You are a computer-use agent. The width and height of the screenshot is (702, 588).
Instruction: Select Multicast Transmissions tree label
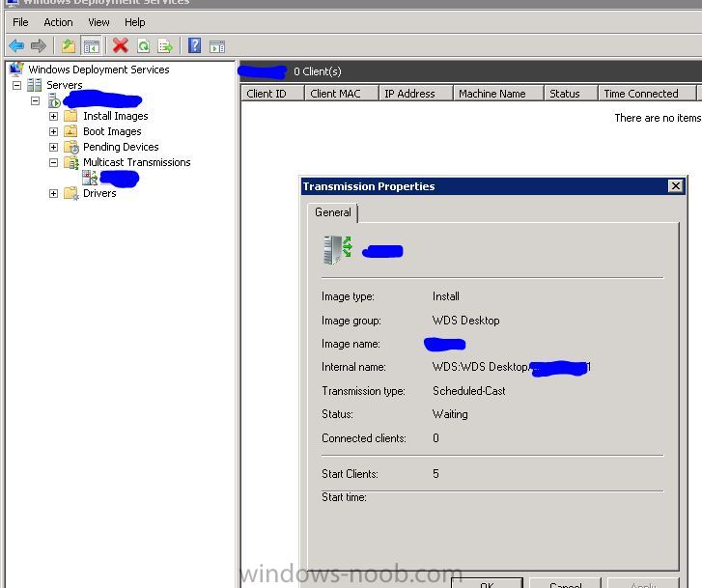[136, 162]
